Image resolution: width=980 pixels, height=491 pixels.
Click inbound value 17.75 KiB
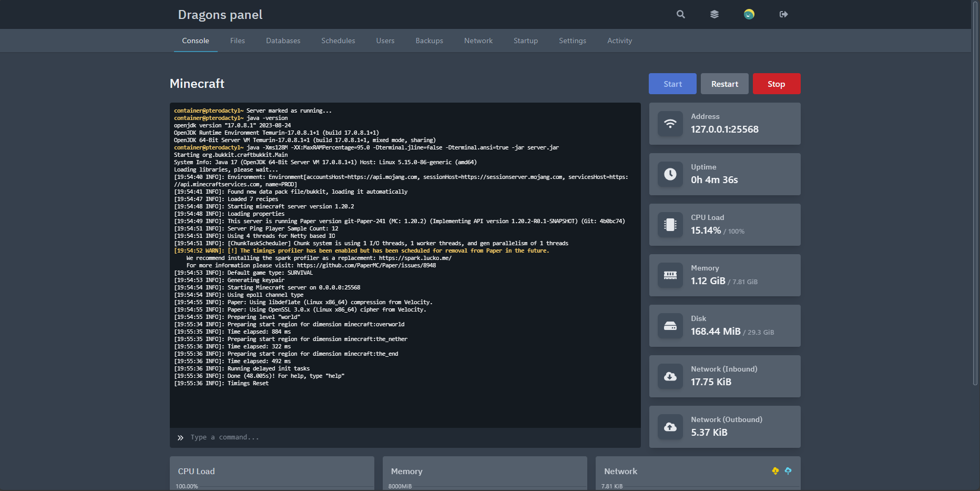tap(711, 382)
